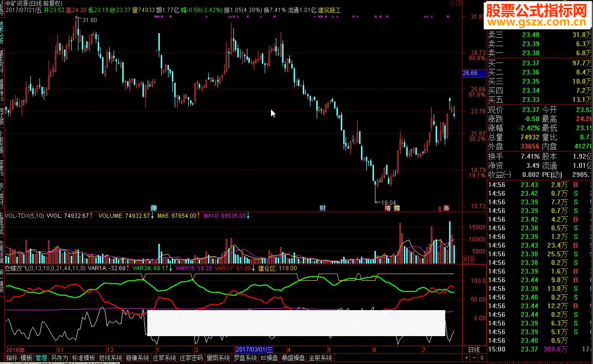Click the 涨幅 -2.42% value
The width and height of the screenshot is (593, 364).
point(528,128)
